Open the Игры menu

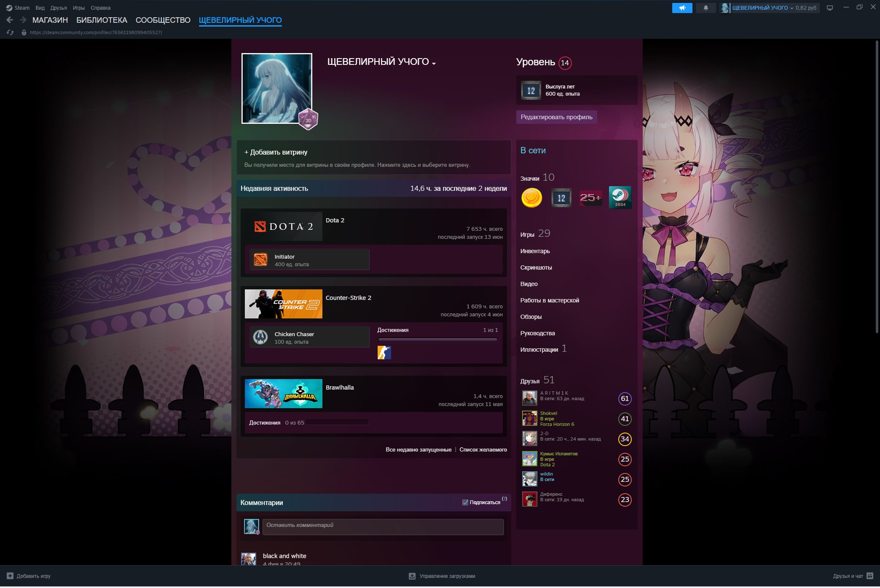pos(79,8)
